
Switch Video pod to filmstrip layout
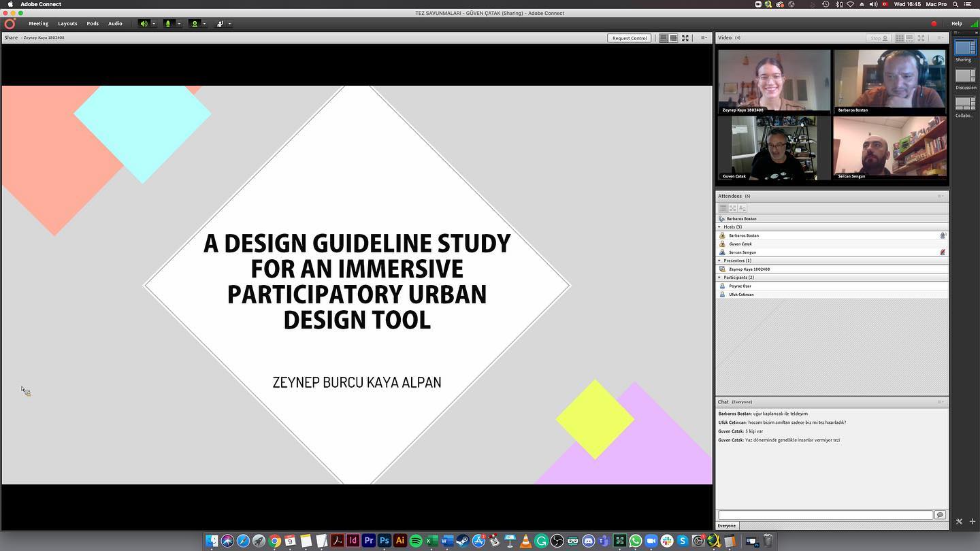[909, 38]
